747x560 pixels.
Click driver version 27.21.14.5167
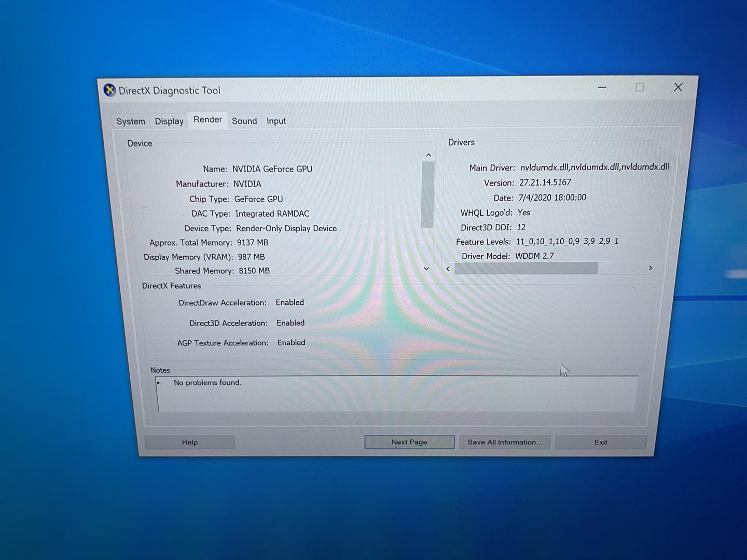pos(545,183)
